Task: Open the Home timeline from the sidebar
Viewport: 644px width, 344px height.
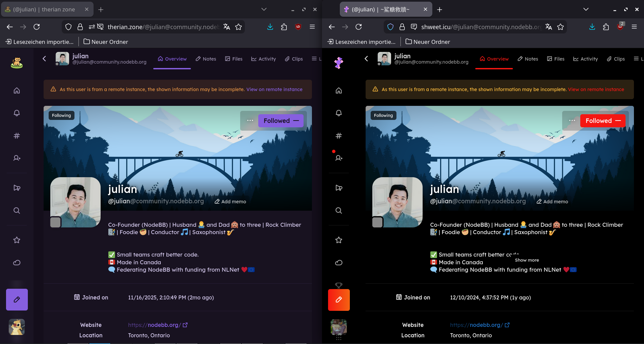Action: tap(339, 90)
